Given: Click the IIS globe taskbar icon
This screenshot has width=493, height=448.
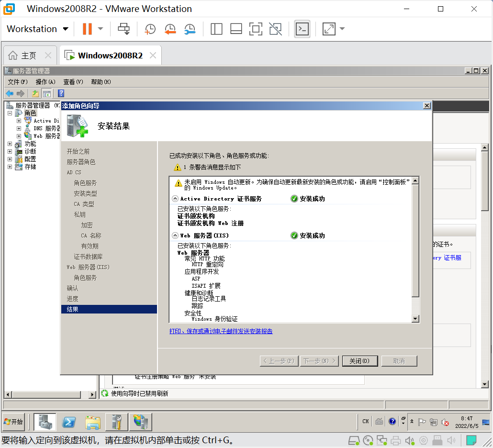Looking at the screenshot, I should pyautogui.click(x=141, y=422).
